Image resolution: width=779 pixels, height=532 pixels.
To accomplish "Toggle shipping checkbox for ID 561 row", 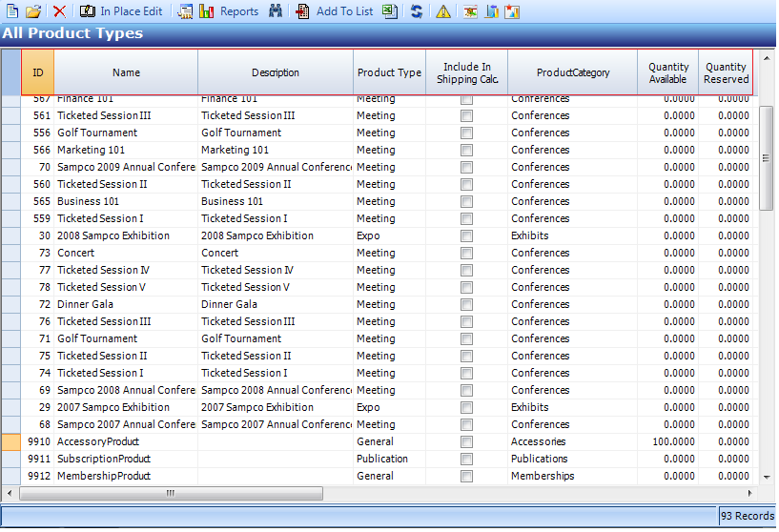I will coord(466,115).
